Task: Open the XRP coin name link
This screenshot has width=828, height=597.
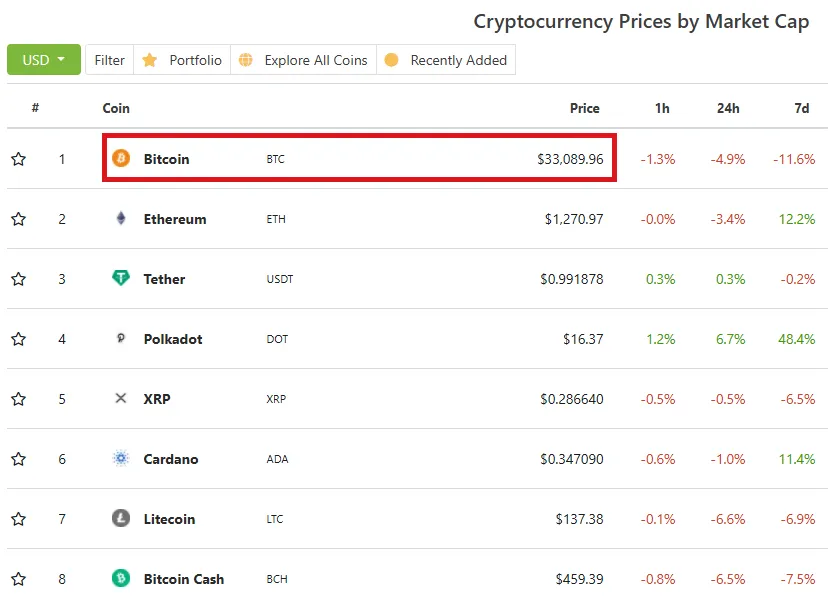Action: 157,399
